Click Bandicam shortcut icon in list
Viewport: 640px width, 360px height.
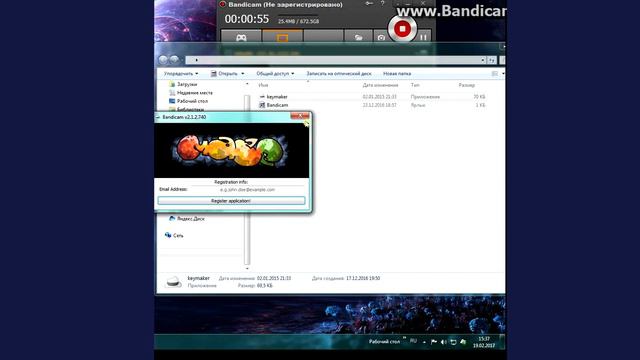click(262, 105)
